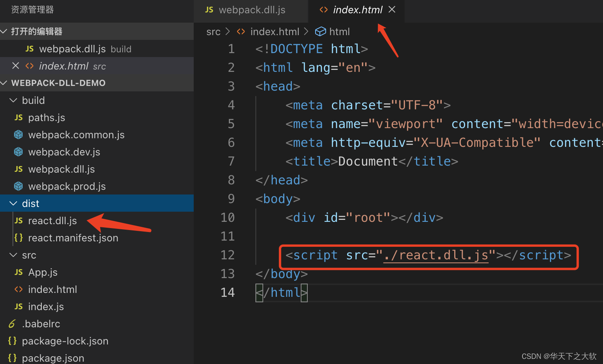Open webpack.prod.js file
Screen dimensions: 603x364
[97, 186]
